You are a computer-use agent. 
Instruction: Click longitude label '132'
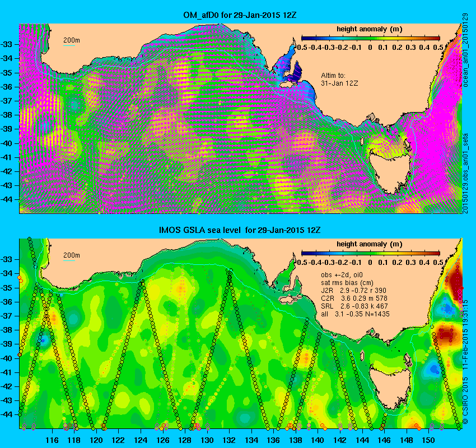pyautogui.click(x=229, y=440)
